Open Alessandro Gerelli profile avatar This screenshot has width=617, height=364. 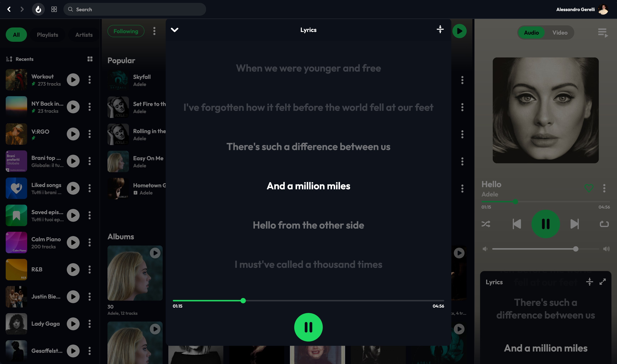click(603, 9)
